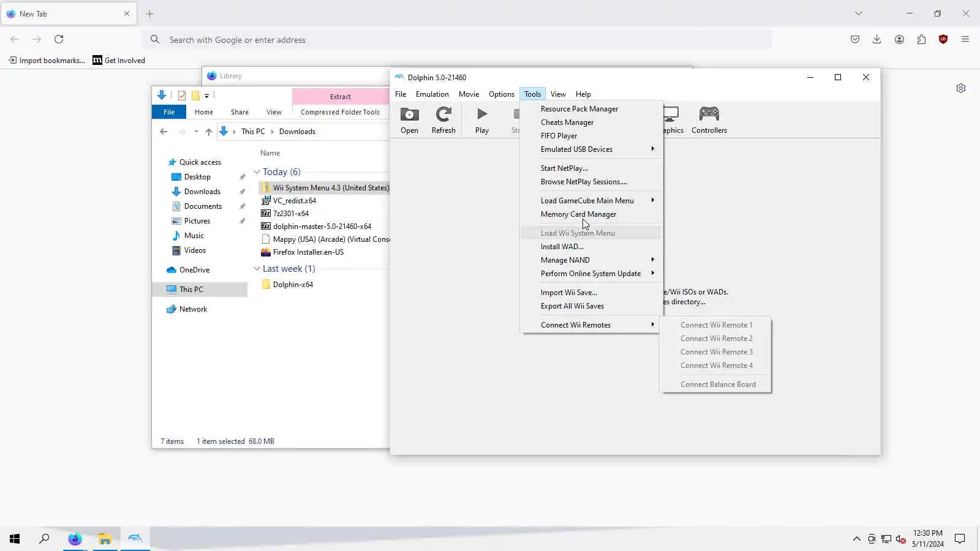Expand Emulated USB Devices submenu

(x=592, y=149)
